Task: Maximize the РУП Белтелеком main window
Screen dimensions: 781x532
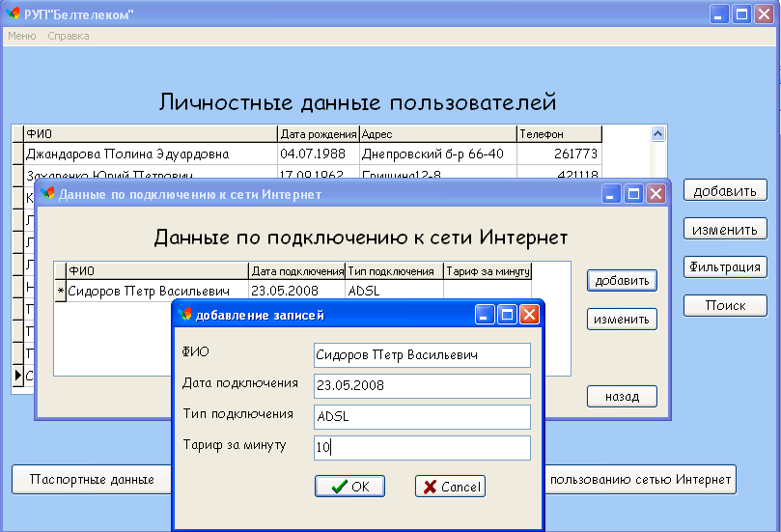Action: point(741,14)
